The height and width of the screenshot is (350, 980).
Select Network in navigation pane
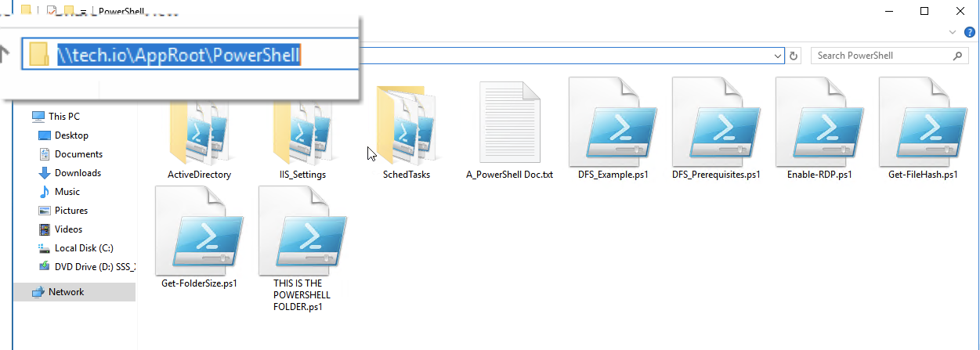point(66,292)
